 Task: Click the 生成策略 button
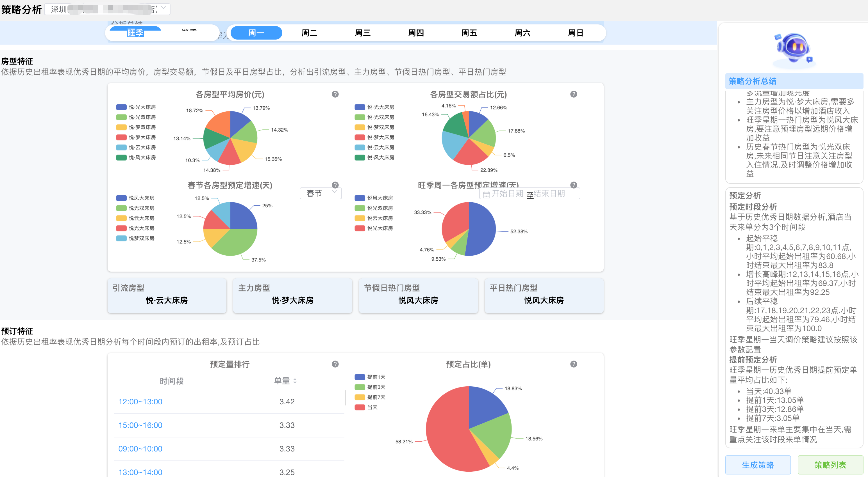coord(758,465)
